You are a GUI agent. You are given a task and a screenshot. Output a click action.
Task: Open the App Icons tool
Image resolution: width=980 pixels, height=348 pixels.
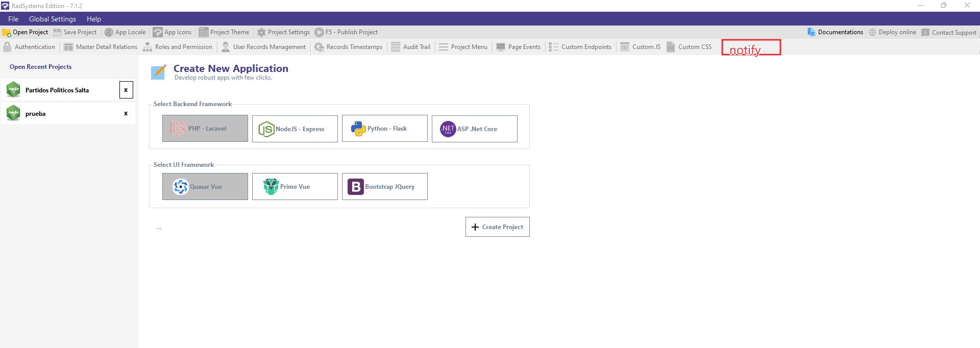pyautogui.click(x=172, y=32)
